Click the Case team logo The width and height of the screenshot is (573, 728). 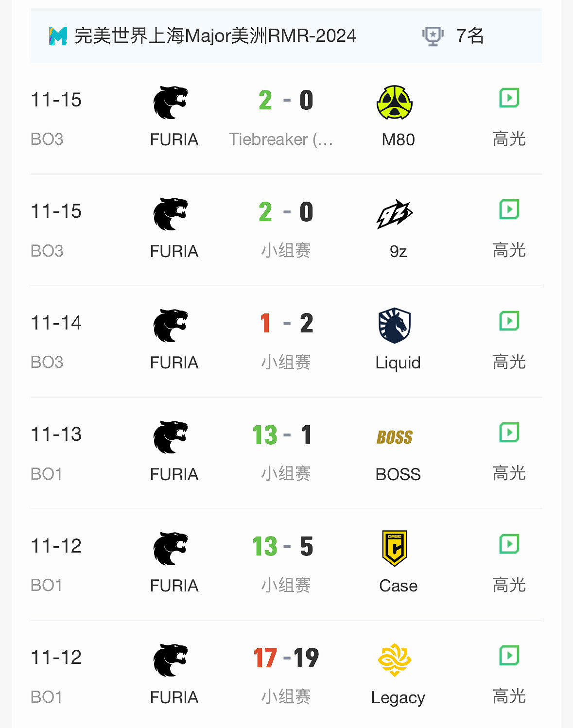point(395,548)
